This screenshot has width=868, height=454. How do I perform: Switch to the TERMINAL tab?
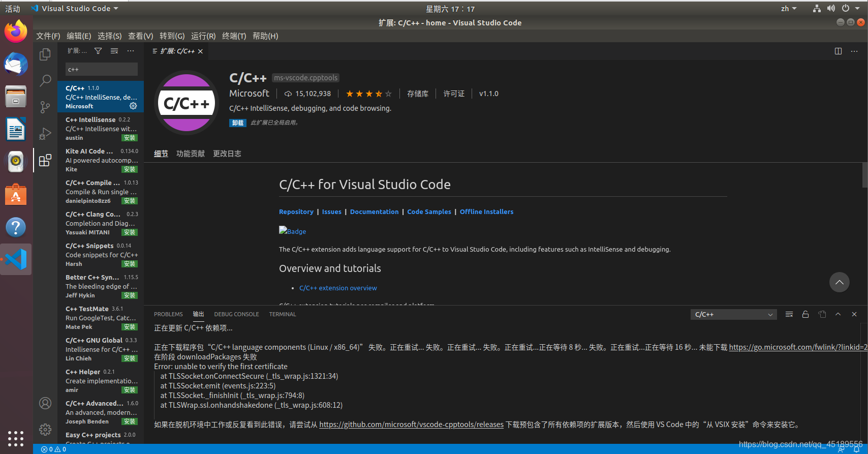click(283, 314)
